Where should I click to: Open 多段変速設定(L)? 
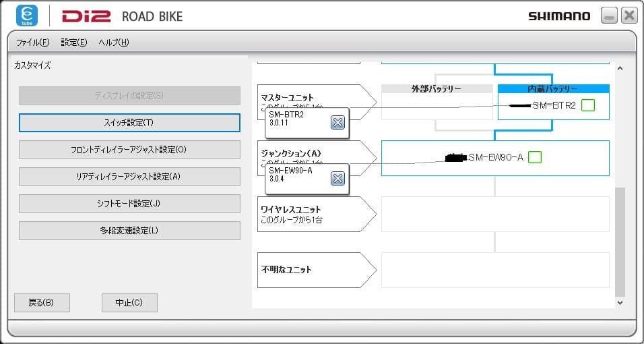(129, 231)
